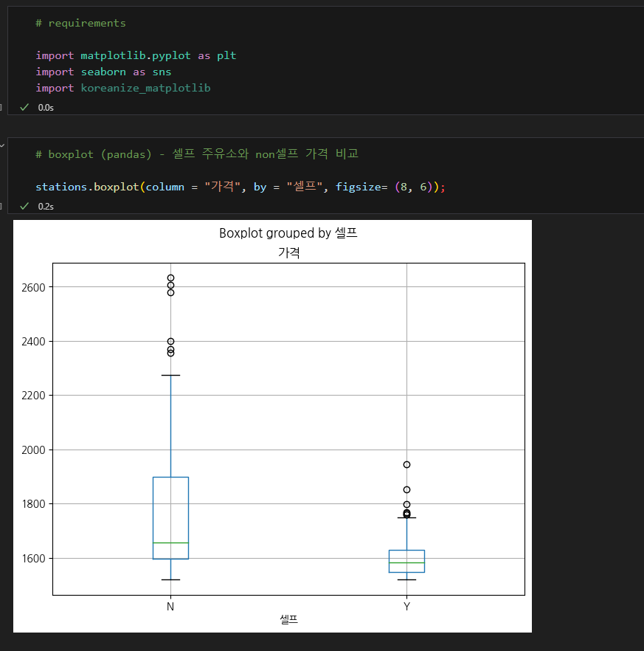This screenshot has height=651, width=644.
Task: Click the 'column' keyword argument
Action: tap(165, 187)
